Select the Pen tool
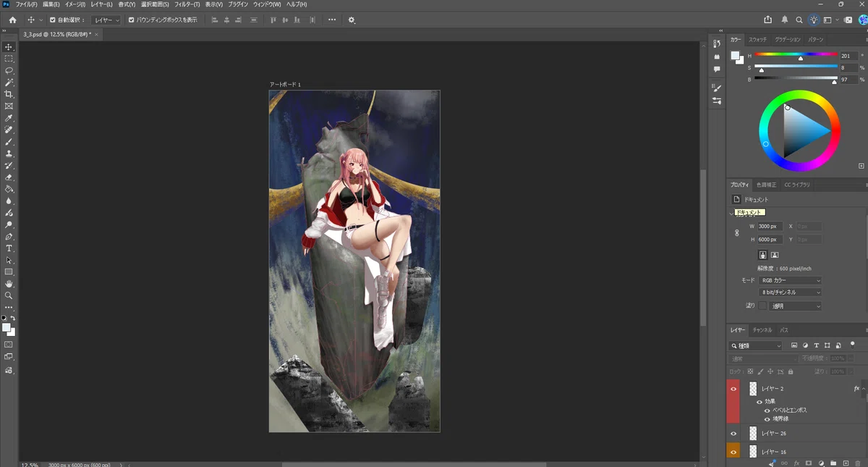Screen dimensions: 868x467 pyautogui.click(x=9, y=237)
